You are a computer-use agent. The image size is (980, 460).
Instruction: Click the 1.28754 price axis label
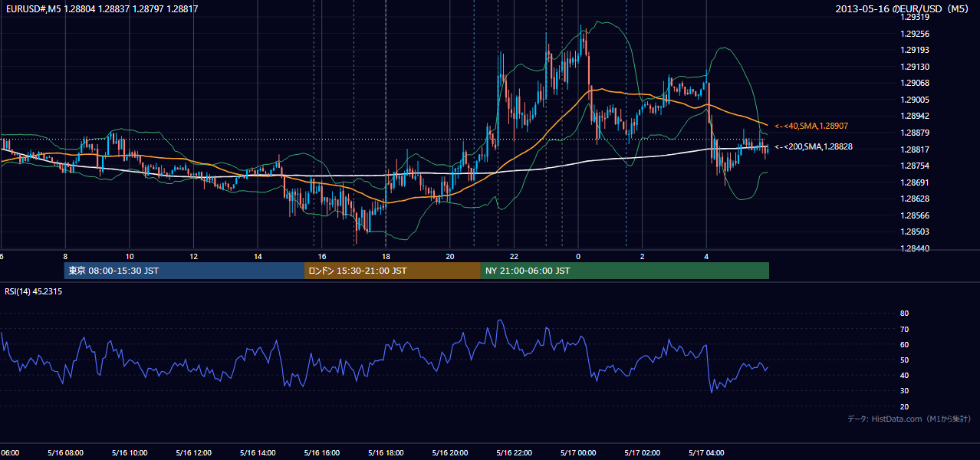[x=915, y=166]
